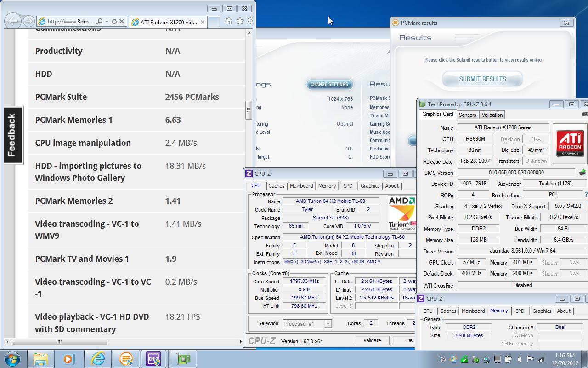Refresh the 3dmark web page

pyautogui.click(x=114, y=21)
